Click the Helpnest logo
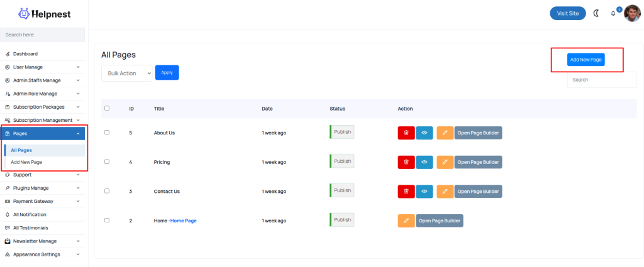The width and height of the screenshot is (644, 267). point(44,13)
